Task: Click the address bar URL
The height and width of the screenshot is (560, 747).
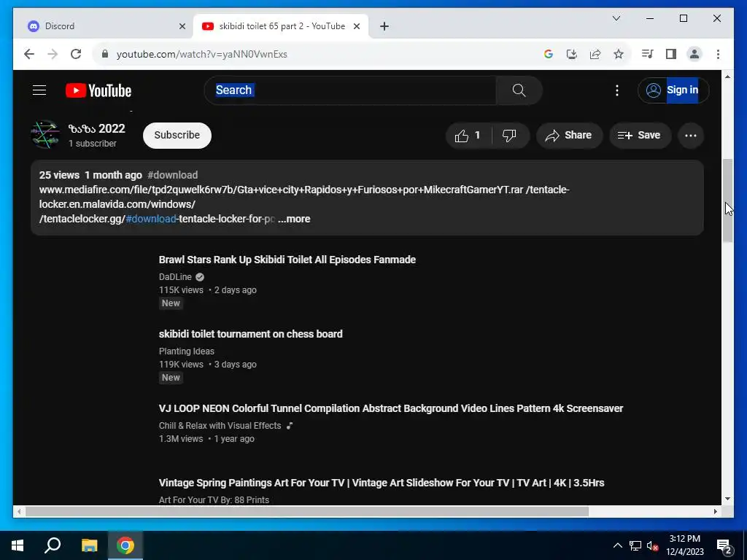Action: pyautogui.click(x=202, y=54)
